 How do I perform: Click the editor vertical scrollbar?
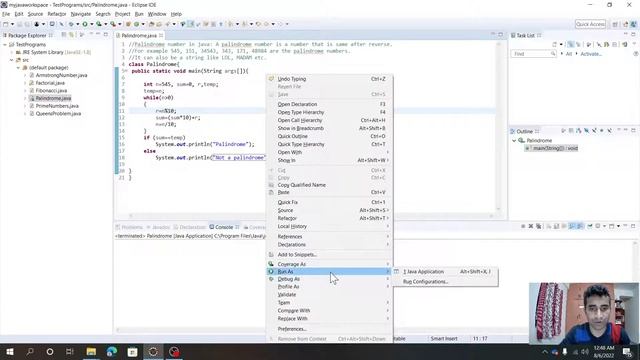(x=498, y=127)
